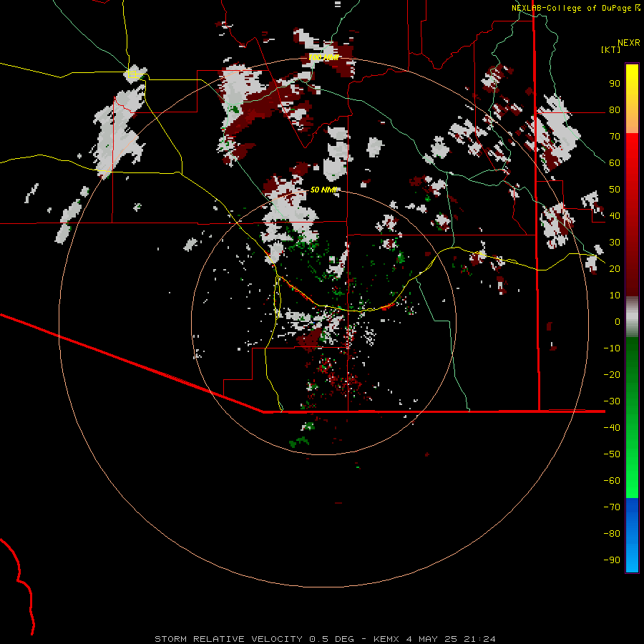Click the positive 80 knots scale value
This screenshot has height=644, width=644.
pos(615,110)
